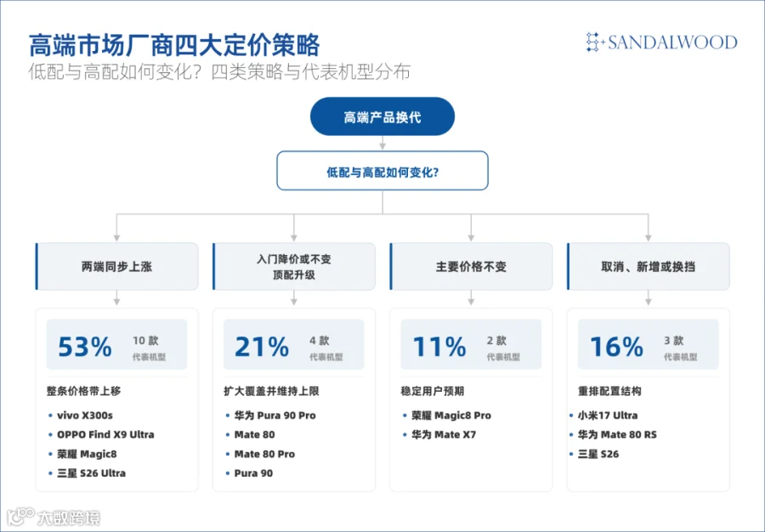The width and height of the screenshot is (765, 532).
Task: Click the 21% figure
Action: (262, 347)
